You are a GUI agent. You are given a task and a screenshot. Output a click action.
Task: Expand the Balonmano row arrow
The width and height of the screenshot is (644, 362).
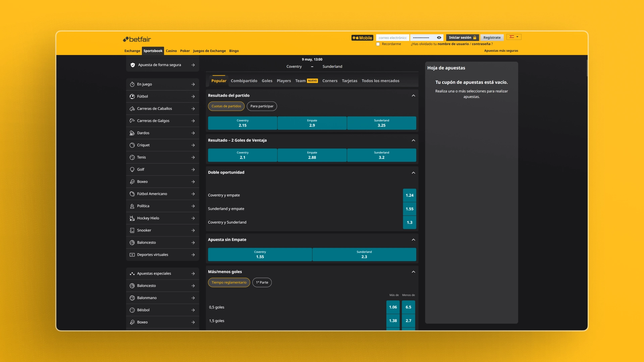click(x=193, y=298)
